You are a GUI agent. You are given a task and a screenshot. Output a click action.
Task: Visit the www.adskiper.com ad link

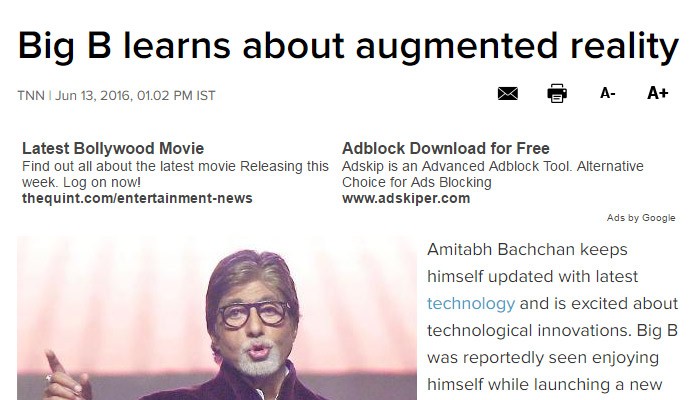(x=405, y=198)
